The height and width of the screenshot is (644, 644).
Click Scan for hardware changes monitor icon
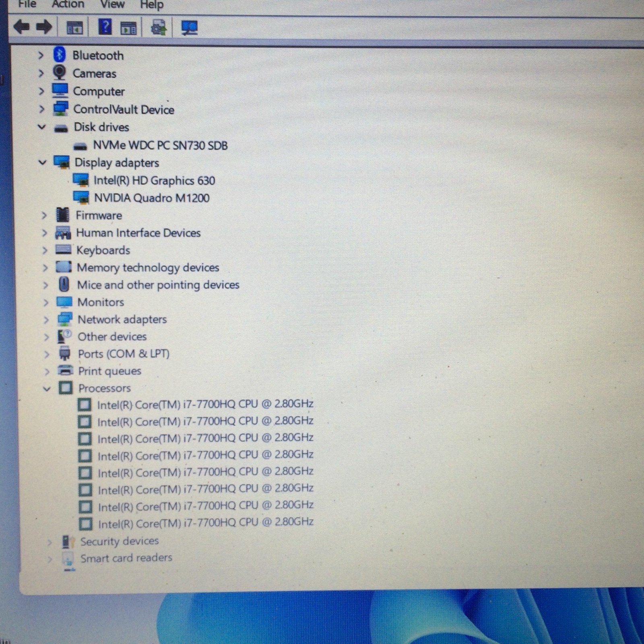click(189, 28)
